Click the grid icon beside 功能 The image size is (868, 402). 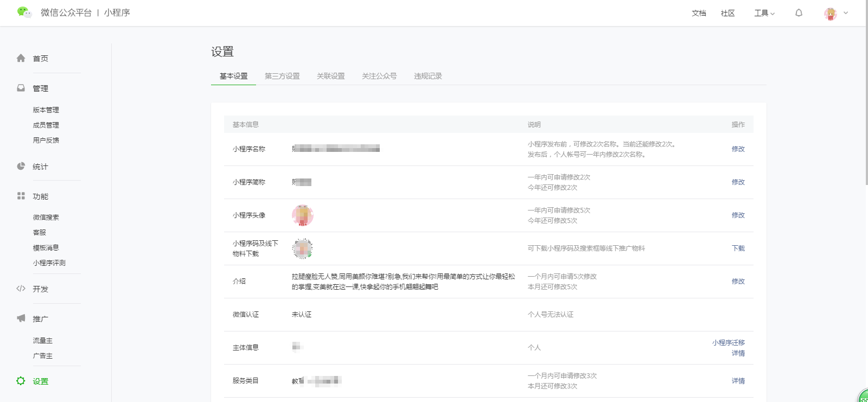[x=21, y=196]
